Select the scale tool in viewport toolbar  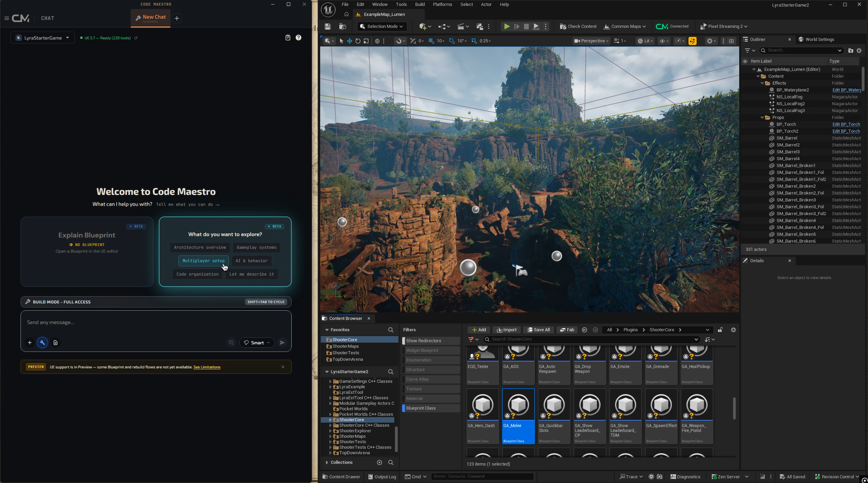pyautogui.click(x=366, y=41)
